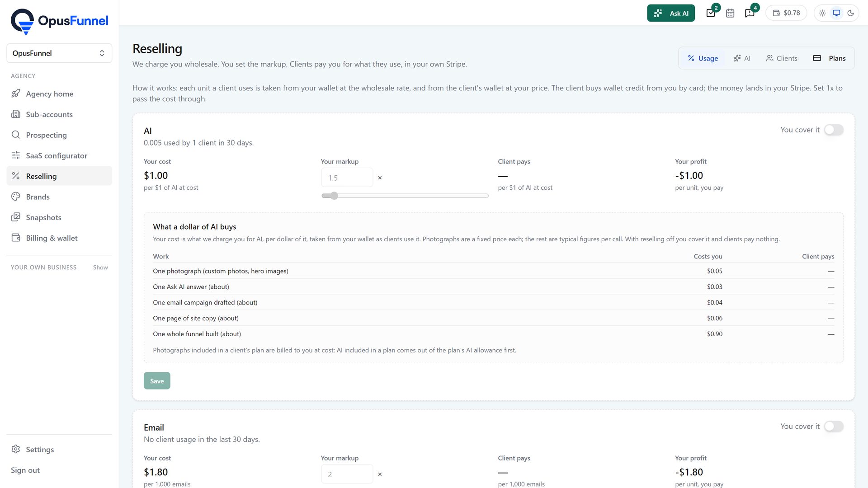The height and width of the screenshot is (488, 868).
Task: Click the Settings gear icon
Action: [x=16, y=449]
